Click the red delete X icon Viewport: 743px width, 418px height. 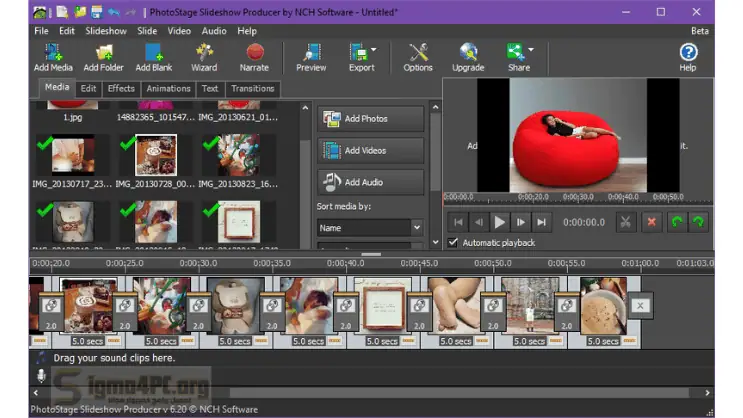click(x=653, y=222)
